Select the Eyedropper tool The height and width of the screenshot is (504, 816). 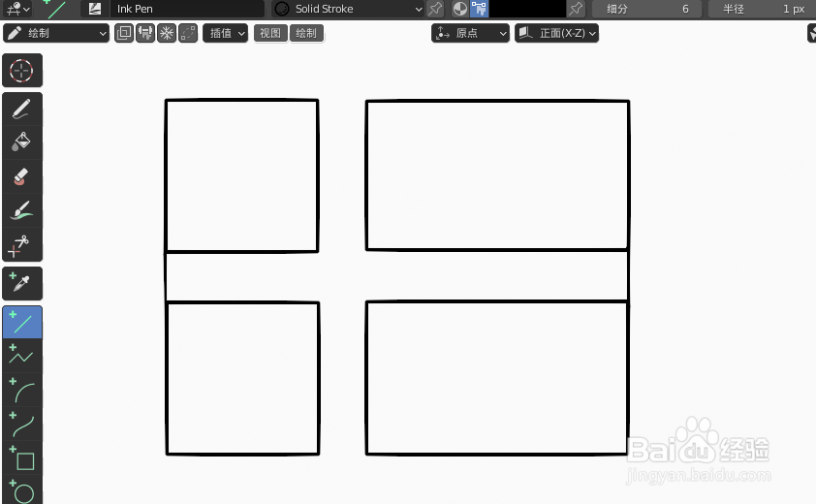pyautogui.click(x=22, y=283)
